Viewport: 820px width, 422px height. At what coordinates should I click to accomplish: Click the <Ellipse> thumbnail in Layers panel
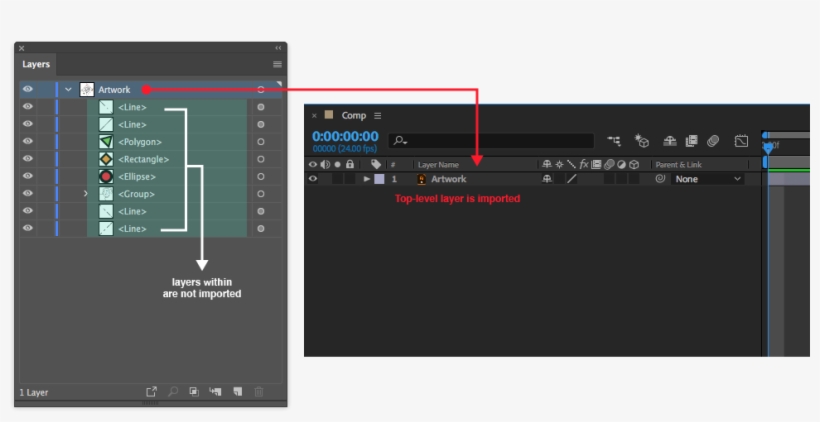coord(106,176)
